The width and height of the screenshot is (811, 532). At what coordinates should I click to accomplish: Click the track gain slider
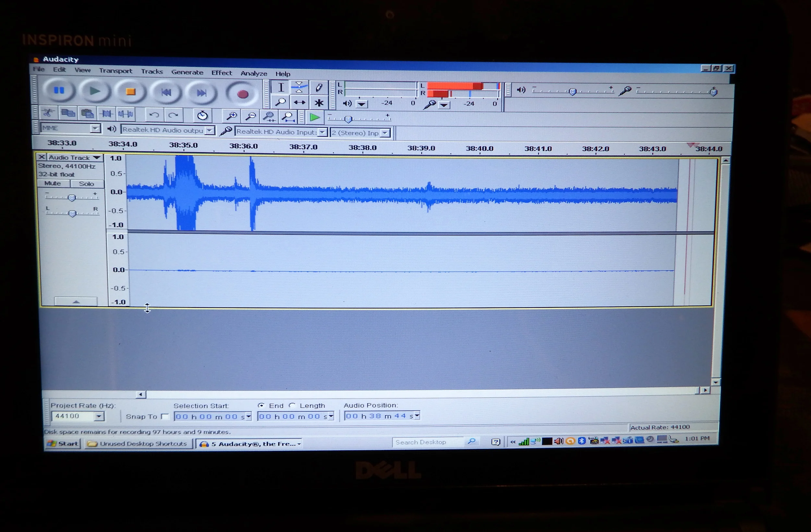coord(72,198)
